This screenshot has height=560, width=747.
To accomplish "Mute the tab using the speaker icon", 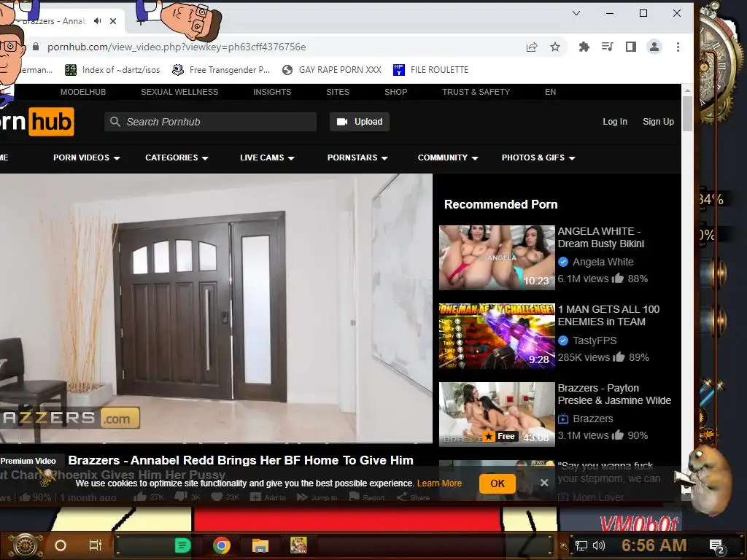I will tap(98, 20).
